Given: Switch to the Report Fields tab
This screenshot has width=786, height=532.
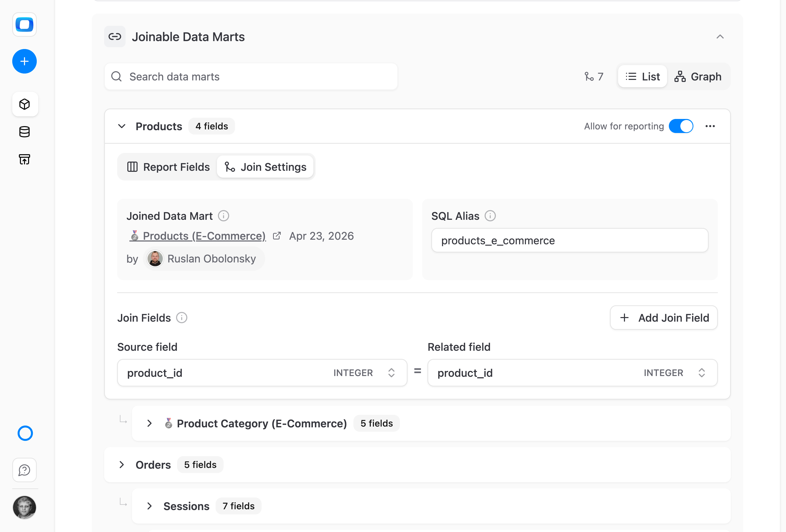Looking at the screenshot, I should (168, 167).
